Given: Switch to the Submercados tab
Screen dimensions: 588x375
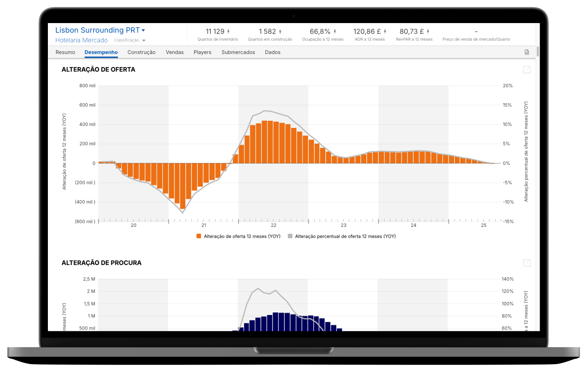Looking at the screenshot, I should (238, 52).
